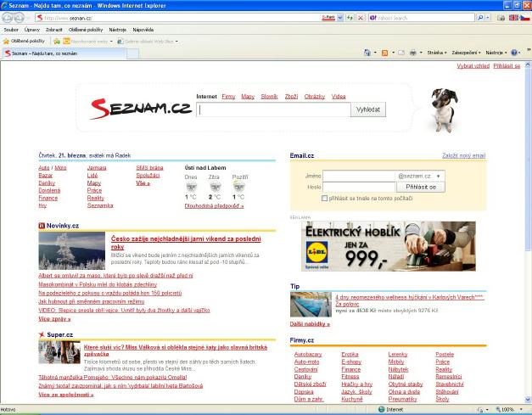Click the Jméno input field
The width and height of the screenshot is (532, 415).
[x=359, y=177]
